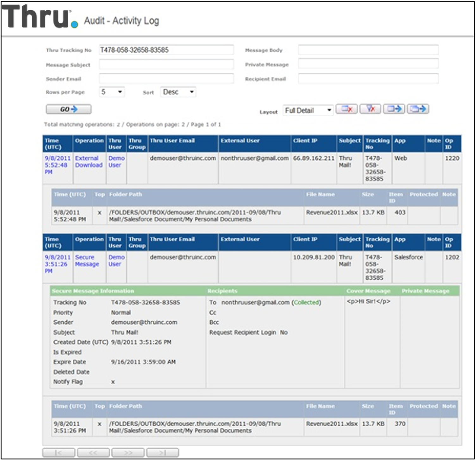Open the Rows per Page dropdown
The height and width of the screenshot is (461, 476).
pyautogui.click(x=112, y=92)
